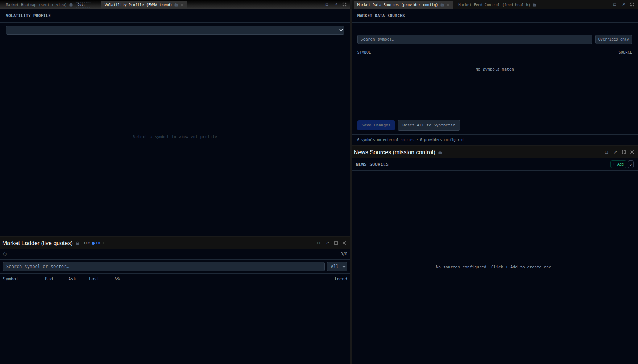Screen dimensions: 638x364
Task: Click the external sources status line
Action: tap(410, 140)
